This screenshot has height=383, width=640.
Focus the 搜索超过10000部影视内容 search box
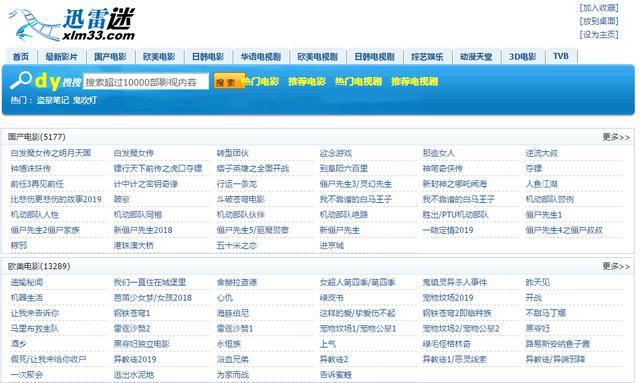tap(146, 82)
